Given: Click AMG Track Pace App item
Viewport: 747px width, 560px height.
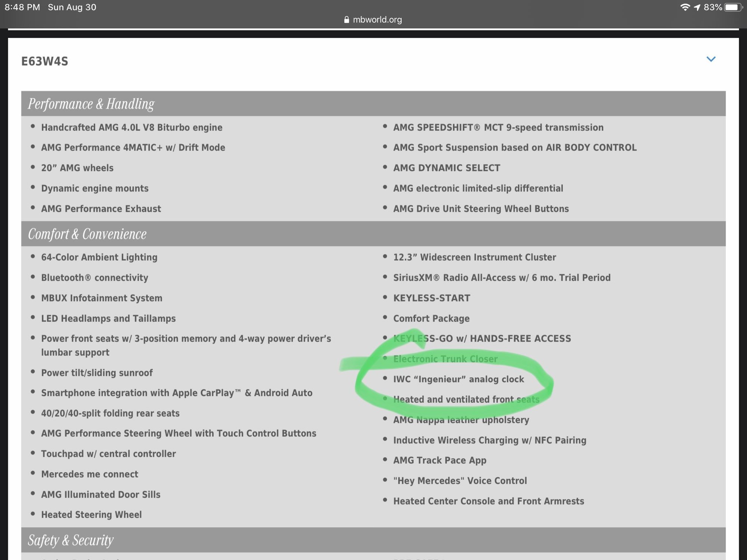Looking at the screenshot, I should tap(440, 460).
